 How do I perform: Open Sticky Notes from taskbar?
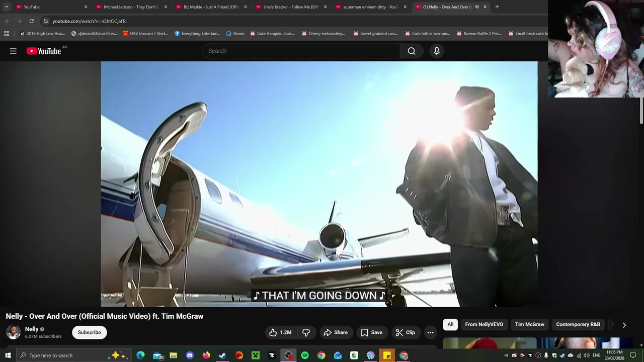(x=387, y=355)
